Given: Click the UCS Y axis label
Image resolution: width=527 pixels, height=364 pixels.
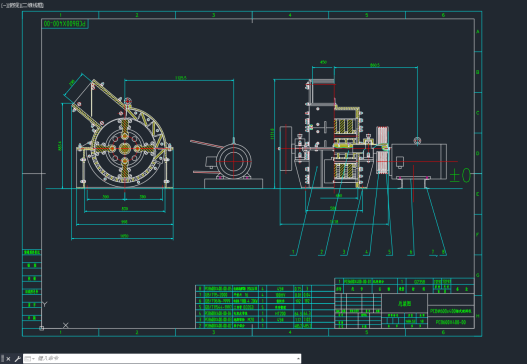Looking at the screenshot, I should click(45, 304).
